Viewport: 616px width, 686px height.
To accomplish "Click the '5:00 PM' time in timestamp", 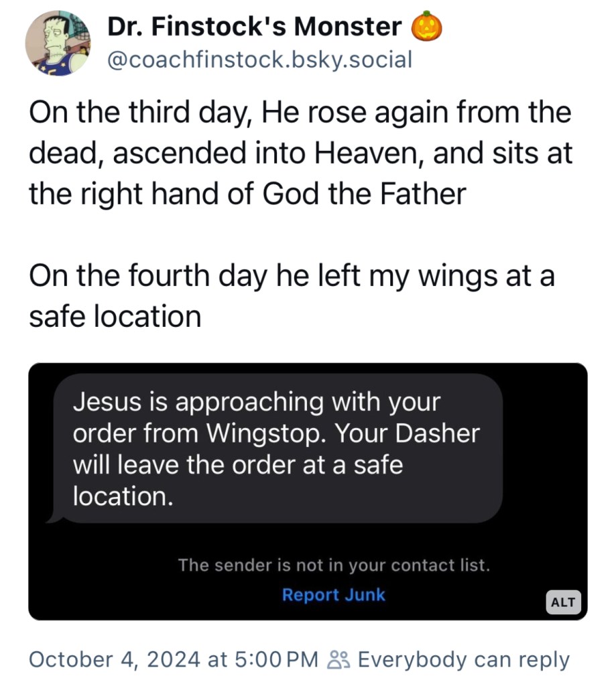I will [x=278, y=660].
